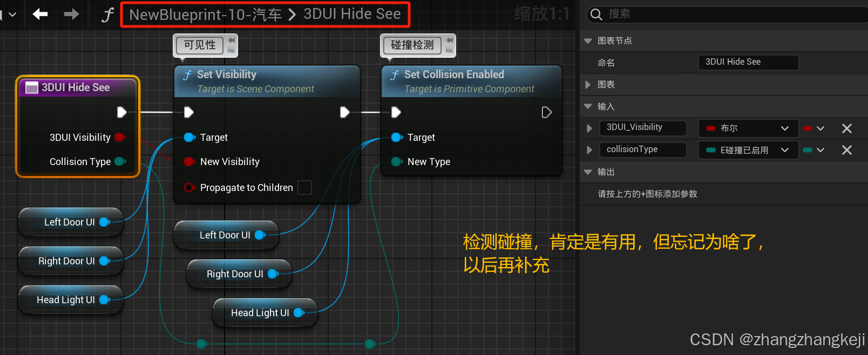
Task: Edit the 命名 field 3DUI Hide See
Action: pyautogui.click(x=748, y=62)
